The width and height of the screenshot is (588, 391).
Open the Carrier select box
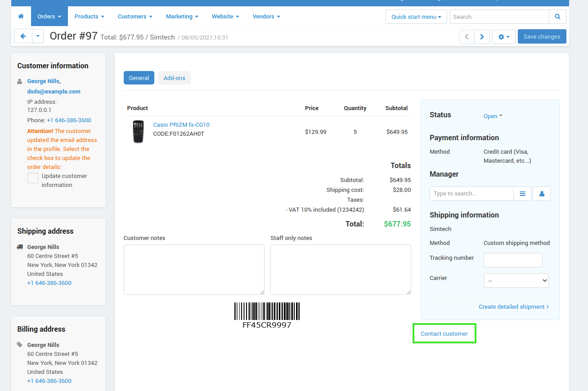pos(516,280)
